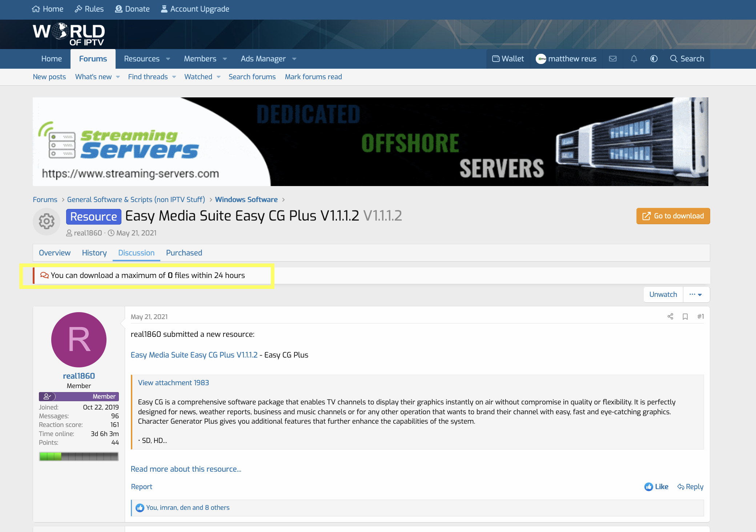Expand the Ads Manager menu arrow
756x532 pixels.
[294, 59]
